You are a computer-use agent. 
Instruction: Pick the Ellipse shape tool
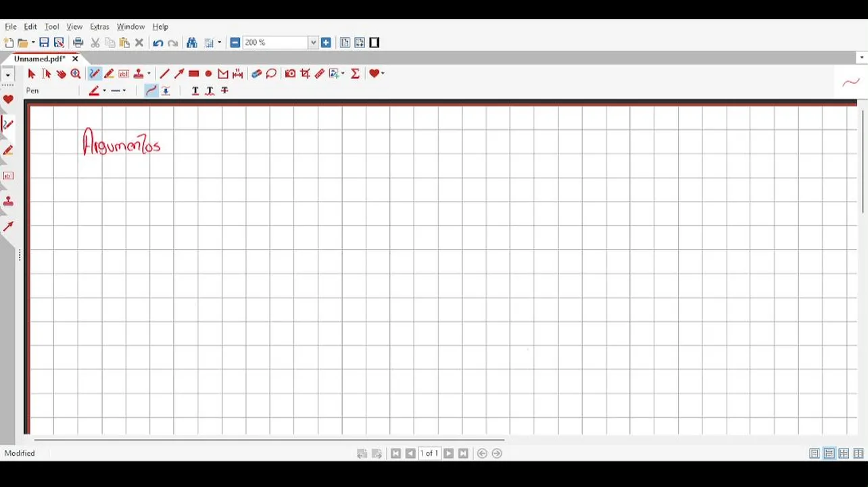coord(208,74)
